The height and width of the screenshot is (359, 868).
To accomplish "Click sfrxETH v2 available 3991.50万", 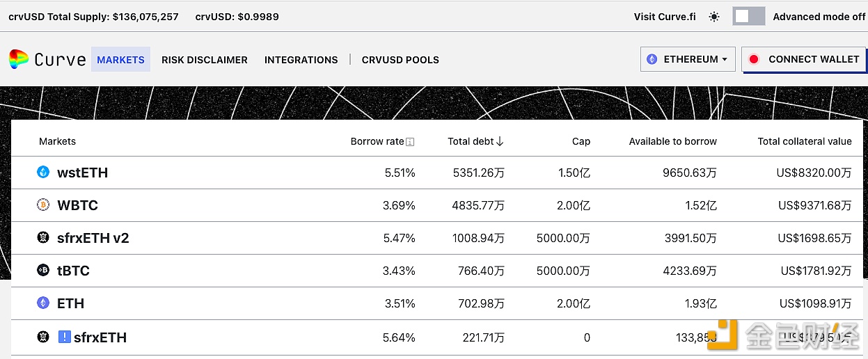I will tap(690, 238).
